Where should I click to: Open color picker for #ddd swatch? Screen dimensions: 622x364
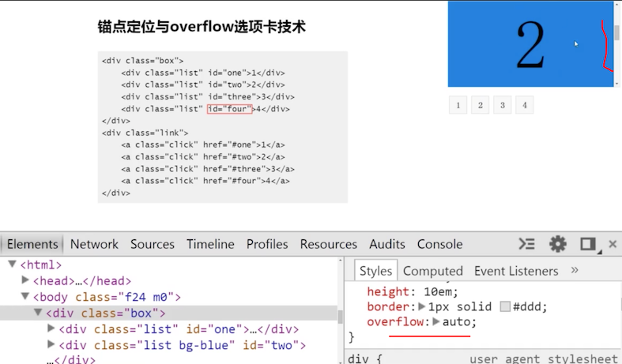(505, 306)
